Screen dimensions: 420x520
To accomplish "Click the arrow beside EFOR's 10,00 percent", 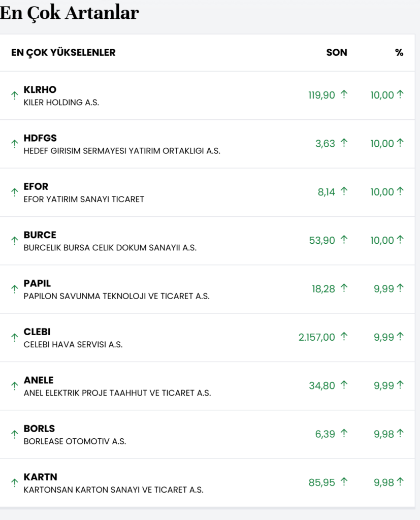I will (x=400, y=191).
